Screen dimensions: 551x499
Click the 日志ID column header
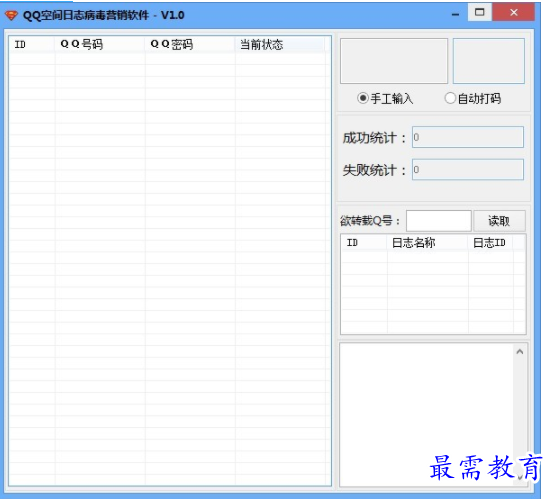click(491, 243)
